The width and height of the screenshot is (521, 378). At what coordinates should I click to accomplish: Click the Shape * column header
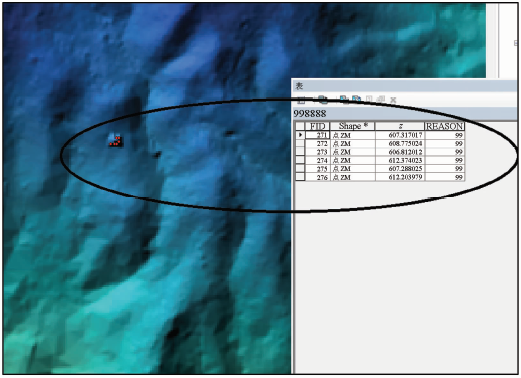click(x=353, y=126)
